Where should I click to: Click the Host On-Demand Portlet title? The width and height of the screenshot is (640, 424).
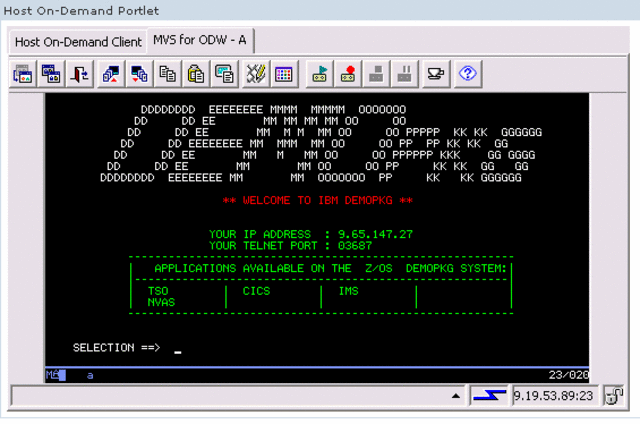pos(81,11)
